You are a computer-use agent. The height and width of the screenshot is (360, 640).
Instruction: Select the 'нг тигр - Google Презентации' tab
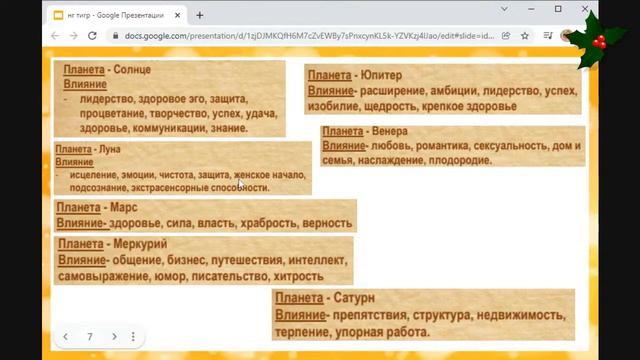(x=116, y=16)
